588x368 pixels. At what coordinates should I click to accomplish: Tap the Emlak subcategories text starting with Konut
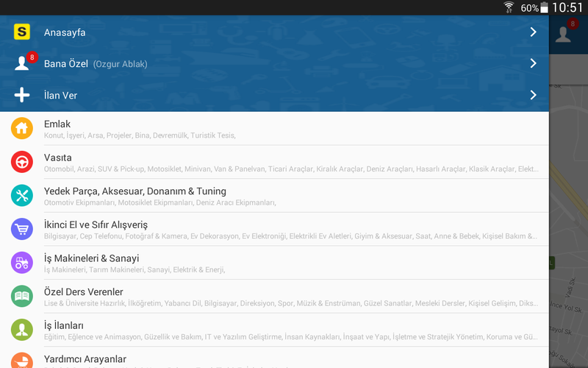tap(140, 135)
